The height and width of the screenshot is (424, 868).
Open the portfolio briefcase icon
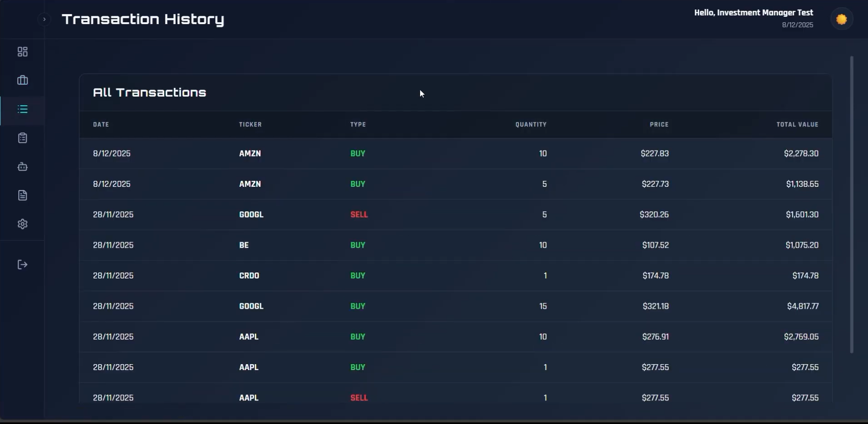(x=22, y=80)
